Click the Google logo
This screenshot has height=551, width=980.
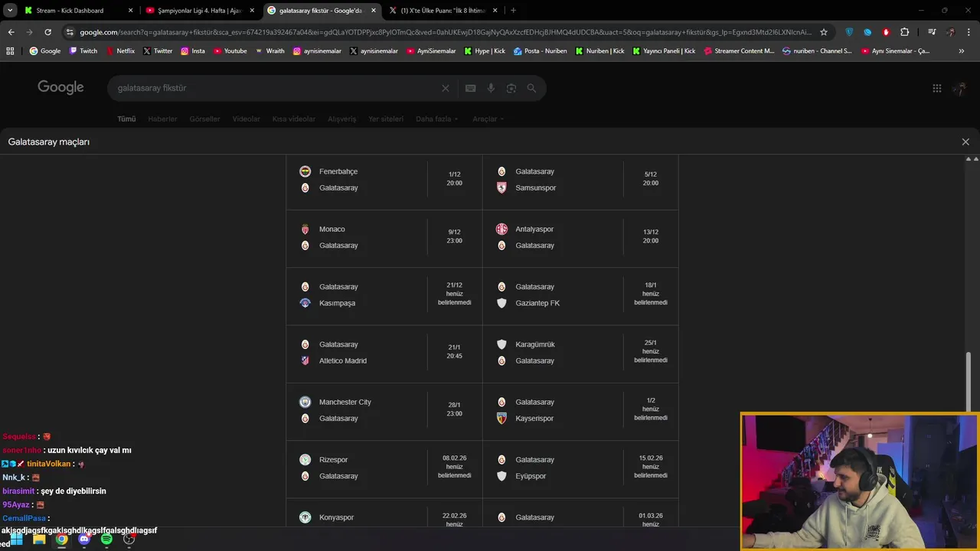60,87
